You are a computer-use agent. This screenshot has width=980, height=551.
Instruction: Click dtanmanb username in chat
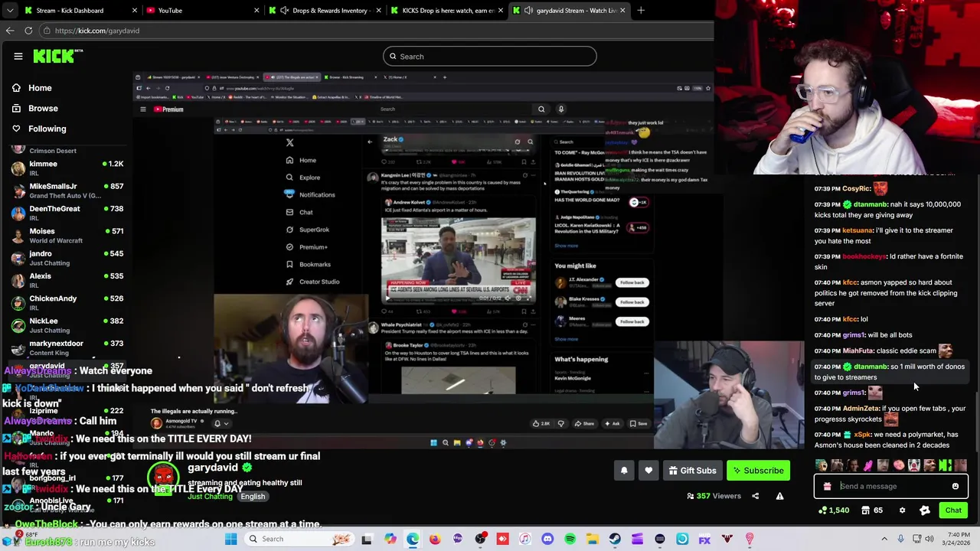coord(871,204)
